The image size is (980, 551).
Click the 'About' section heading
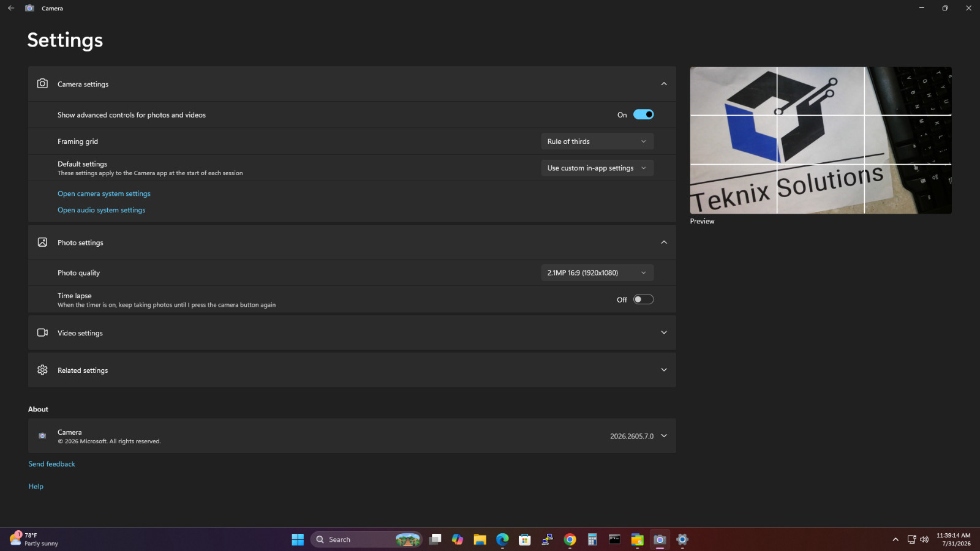pyautogui.click(x=38, y=409)
